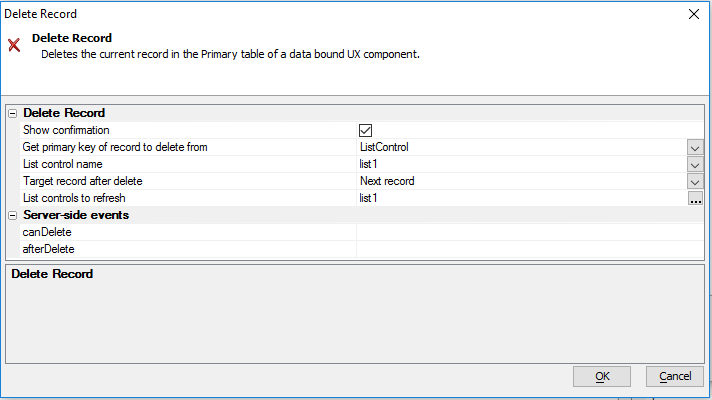712x400 pixels.
Task: Click the OK button
Action: (x=602, y=376)
